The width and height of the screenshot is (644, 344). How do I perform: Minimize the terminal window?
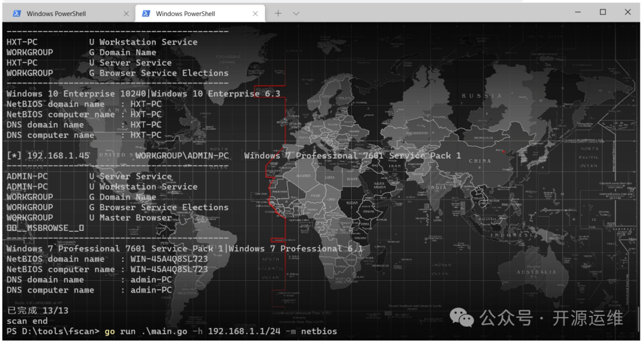pyautogui.click(x=578, y=13)
